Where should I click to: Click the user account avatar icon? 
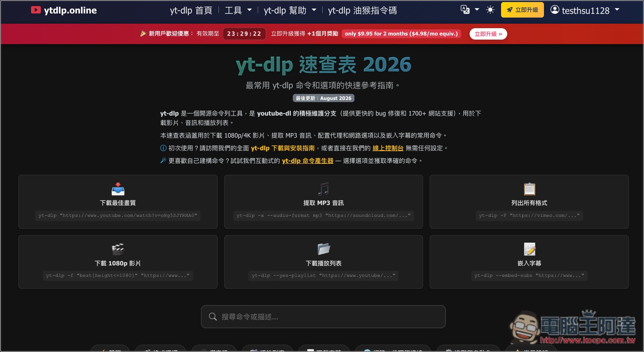555,10
